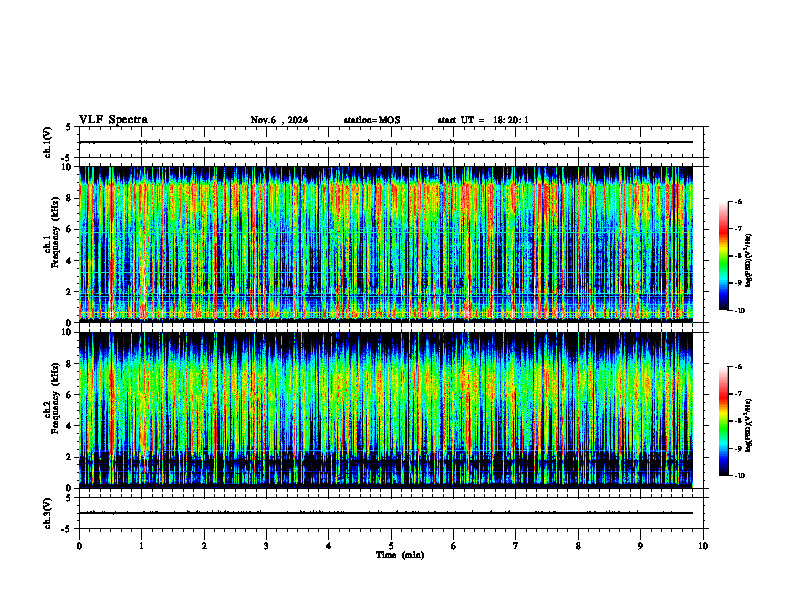Click inside the ch.2 spectrogram panel

(386, 410)
